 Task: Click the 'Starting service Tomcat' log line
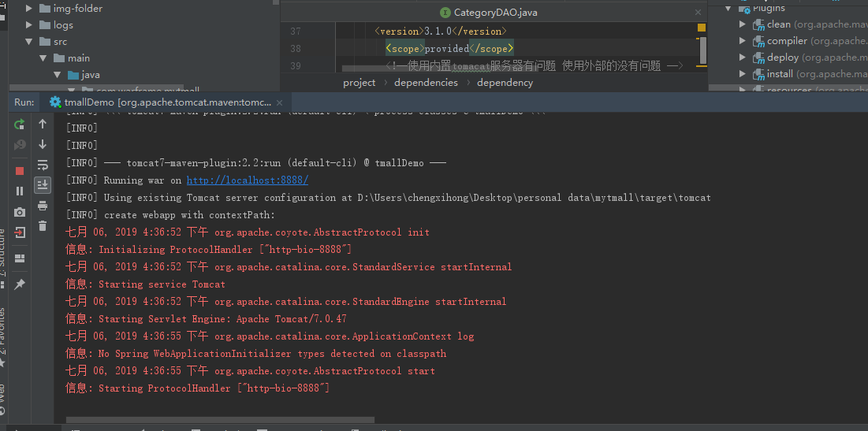tap(146, 284)
